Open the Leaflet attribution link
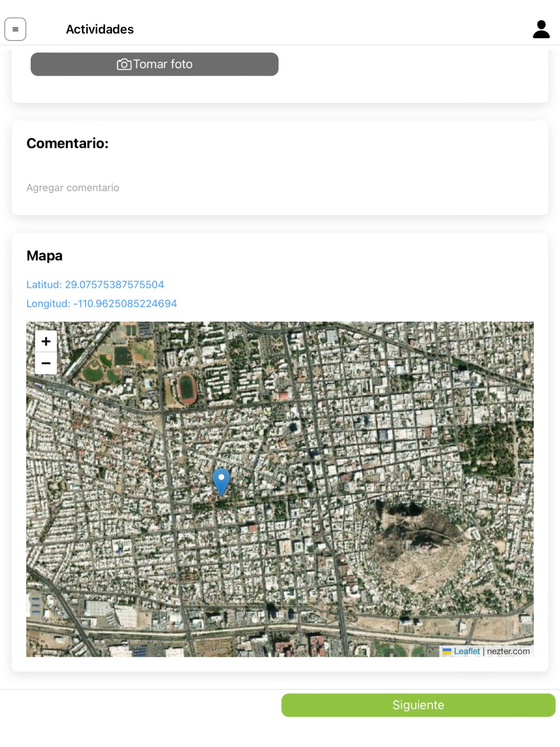 pyautogui.click(x=467, y=651)
